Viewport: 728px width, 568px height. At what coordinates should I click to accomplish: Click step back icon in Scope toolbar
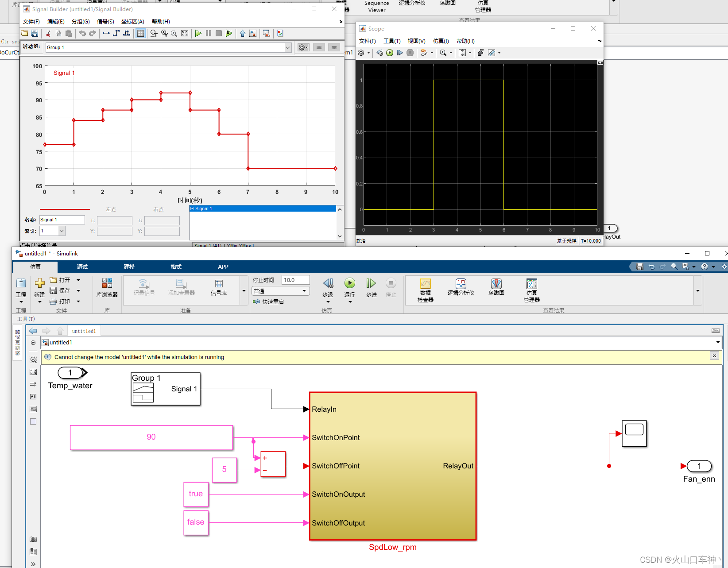(x=379, y=53)
